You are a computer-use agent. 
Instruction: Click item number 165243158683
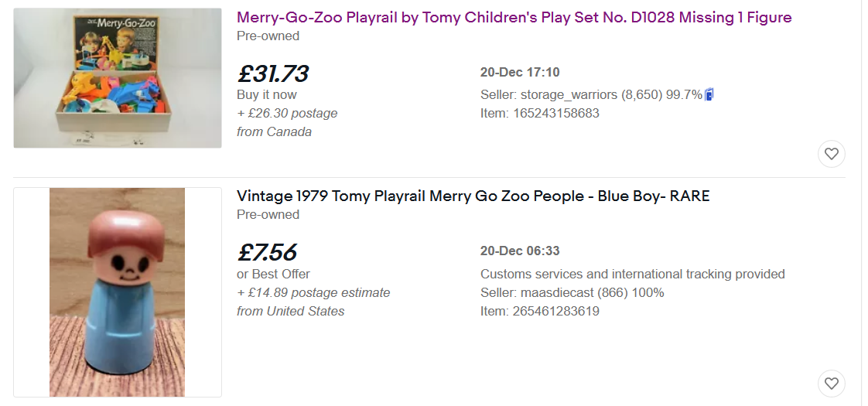pos(539,113)
